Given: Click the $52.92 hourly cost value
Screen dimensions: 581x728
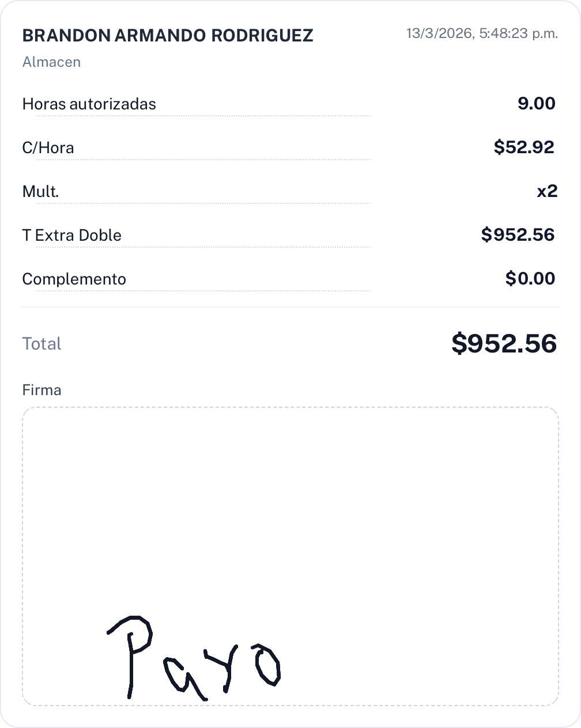Looking at the screenshot, I should click(x=524, y=147).
